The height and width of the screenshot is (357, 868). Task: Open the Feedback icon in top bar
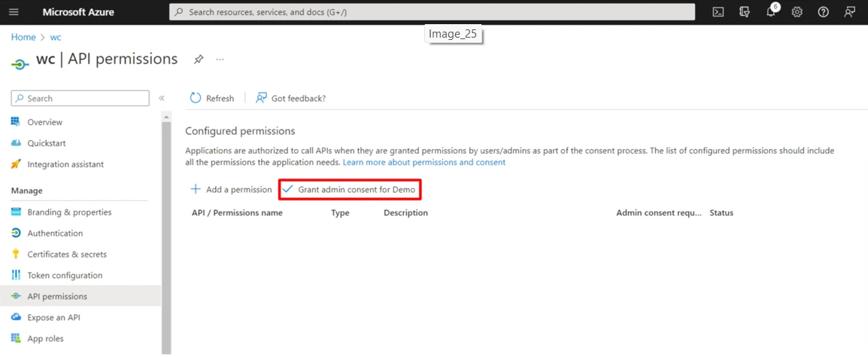pyautogui.click(x=850, y=12)
